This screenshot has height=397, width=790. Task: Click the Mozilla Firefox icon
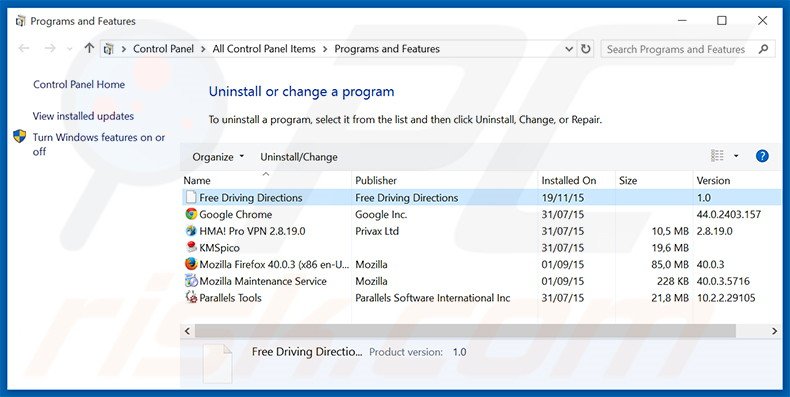[x=191, y=264]
